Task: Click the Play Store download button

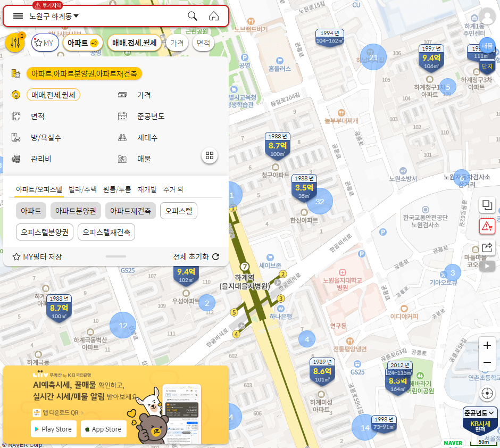Action: click(x=53, y=429)
